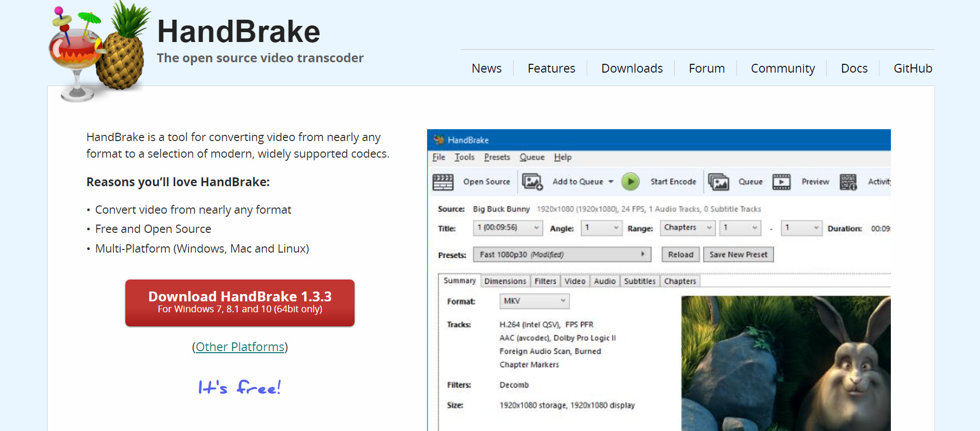
Task: Go to the Features page
Action: (x=551, y=68)
